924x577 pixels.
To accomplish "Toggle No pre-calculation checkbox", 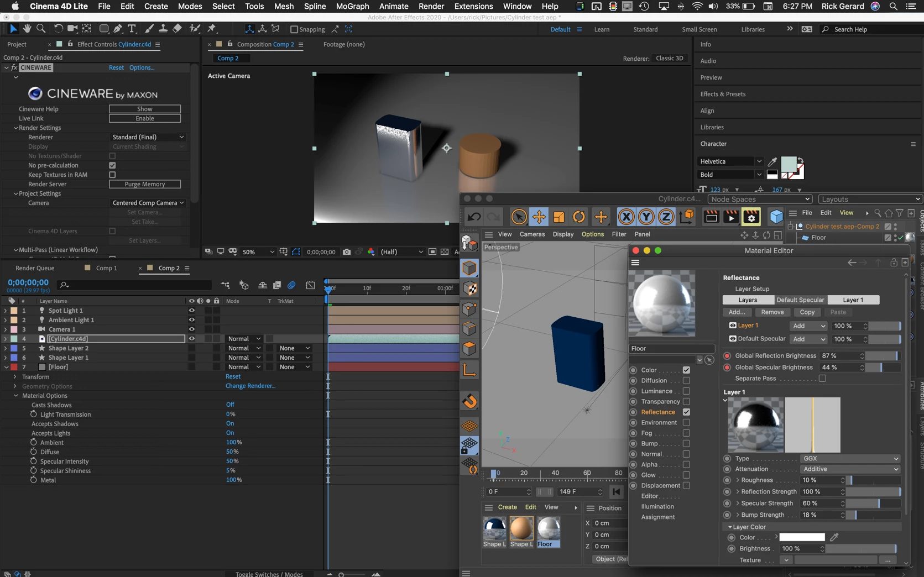I will pyautogui.click(x=112, y=165).
